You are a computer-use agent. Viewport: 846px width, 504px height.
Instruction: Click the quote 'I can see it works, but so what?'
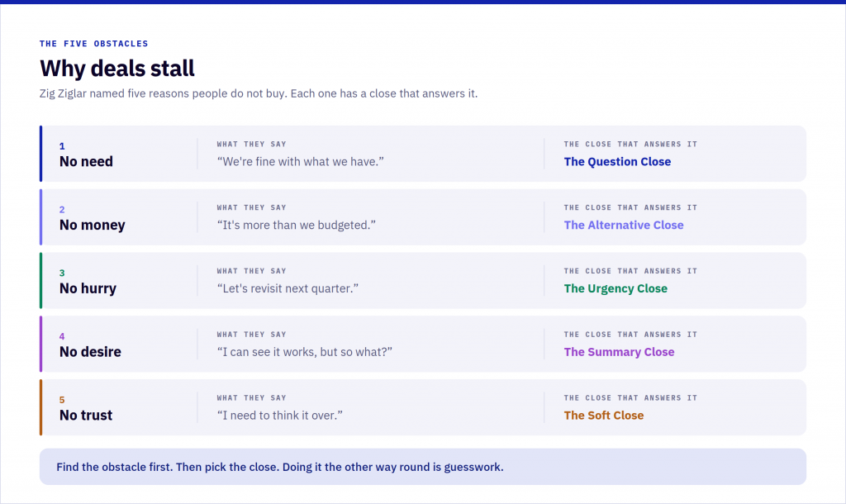[x=304, y=352]
